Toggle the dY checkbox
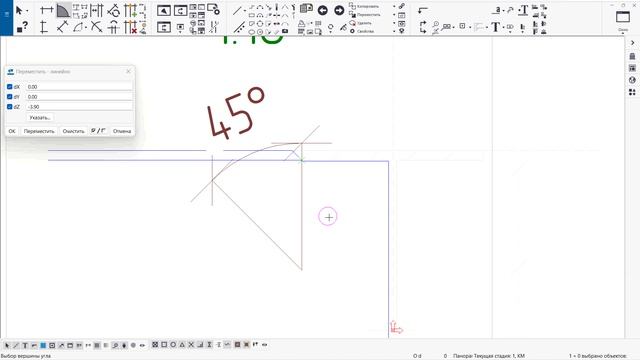The height and width of the screenshot is (360, 640). coord(9,97)
